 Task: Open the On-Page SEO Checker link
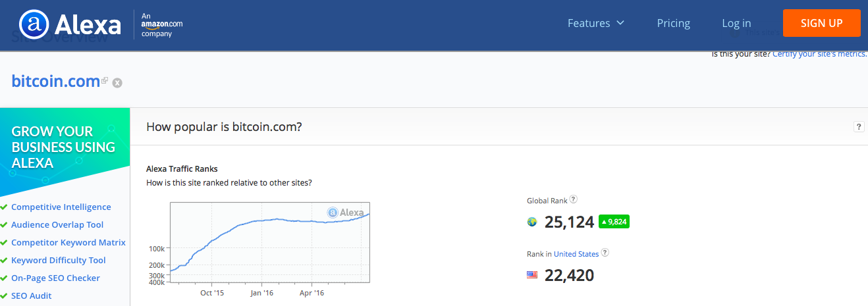click(55, 278)
